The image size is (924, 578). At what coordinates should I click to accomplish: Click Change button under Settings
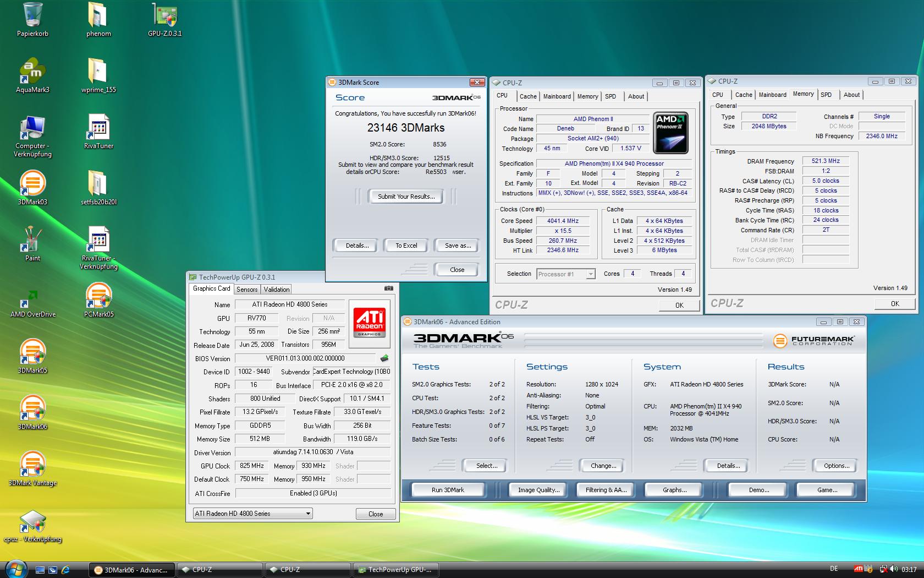[603, 466]
